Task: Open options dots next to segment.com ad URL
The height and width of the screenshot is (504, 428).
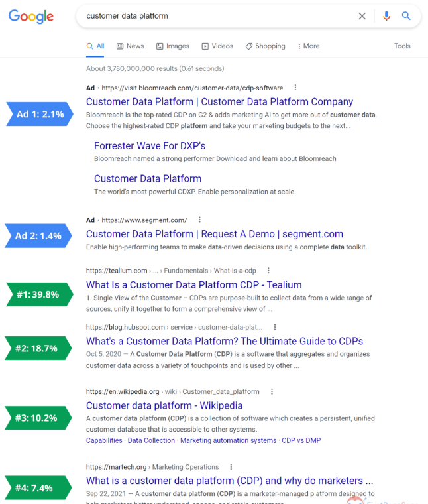Action: [199, 220]
